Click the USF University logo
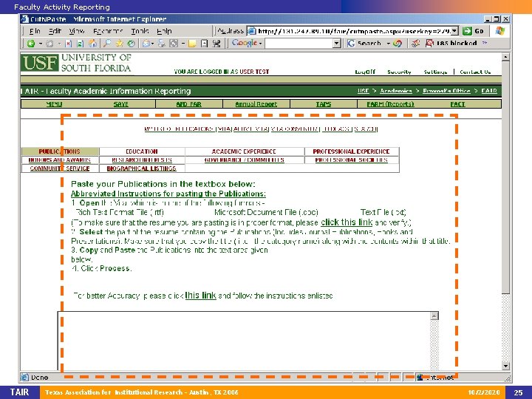This screenshot has height=399, width=532. (77, 63)
